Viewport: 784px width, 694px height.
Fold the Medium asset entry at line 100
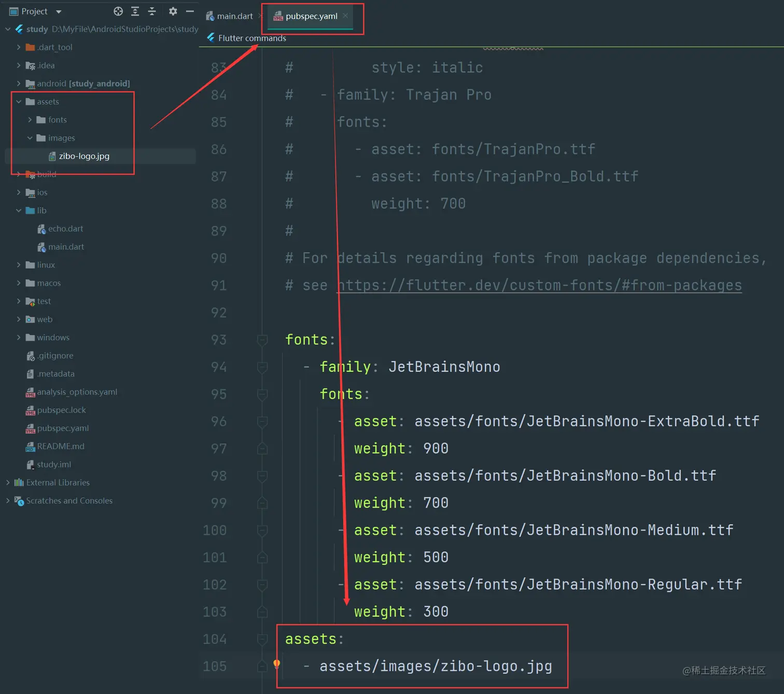(x=262, y=531)
